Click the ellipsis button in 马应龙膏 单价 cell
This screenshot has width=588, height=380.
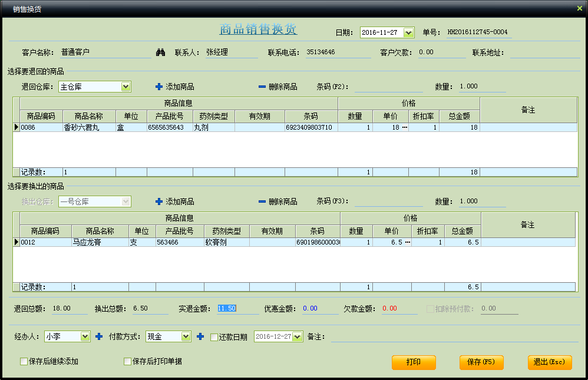pyautogui.click(x=408, y=242)
